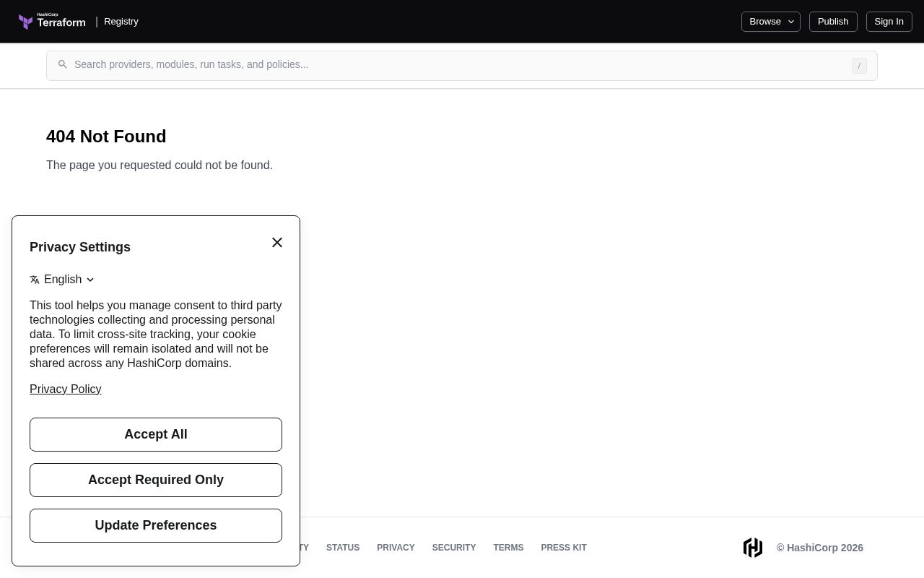Click the 404 Not Found heading
This screenshot has width=924, height=578.
coord(106,137)
